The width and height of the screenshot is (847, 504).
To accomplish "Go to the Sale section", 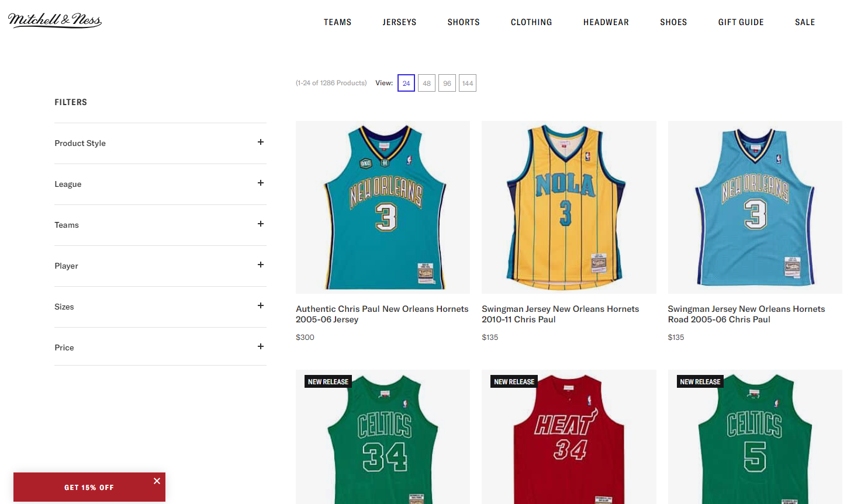I will click(804, 22).
